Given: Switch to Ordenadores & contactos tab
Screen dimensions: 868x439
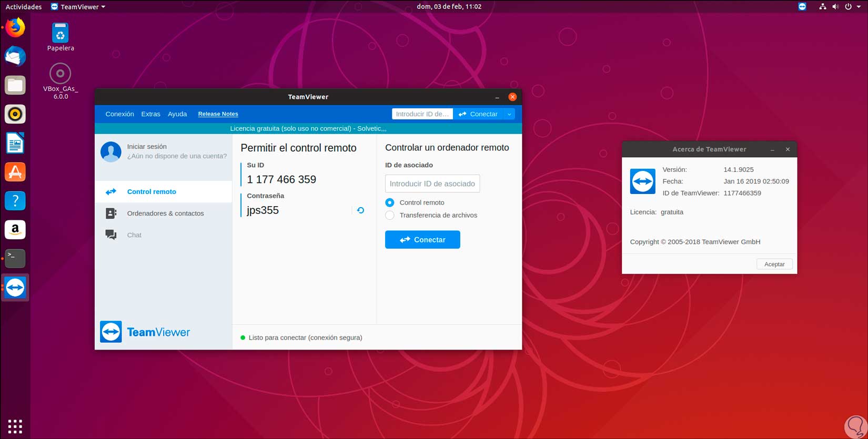Looking at the screenshot, I should coord(164,213).
